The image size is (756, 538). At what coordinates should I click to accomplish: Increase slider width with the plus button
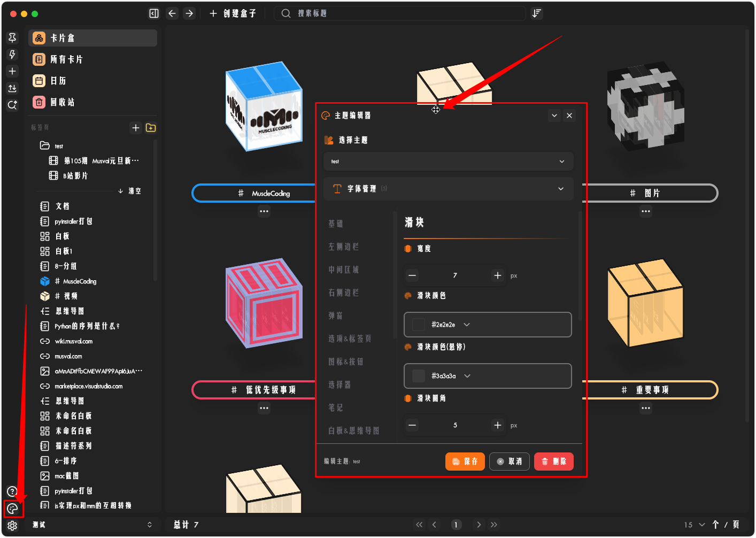click(x=498, y=275)
